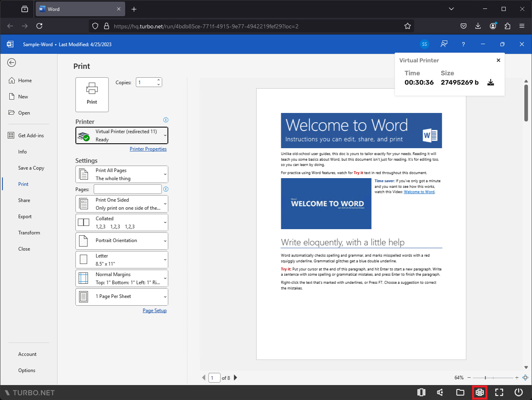Toggle fullscreen mode in Turbo toolbar
The image size is (532, 400).
tap(499, 392)
